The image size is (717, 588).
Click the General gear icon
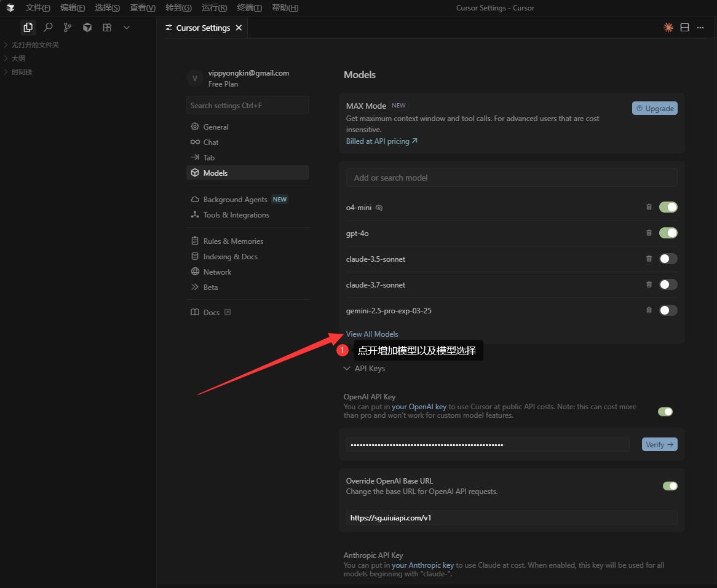click(x=195, y=127)
